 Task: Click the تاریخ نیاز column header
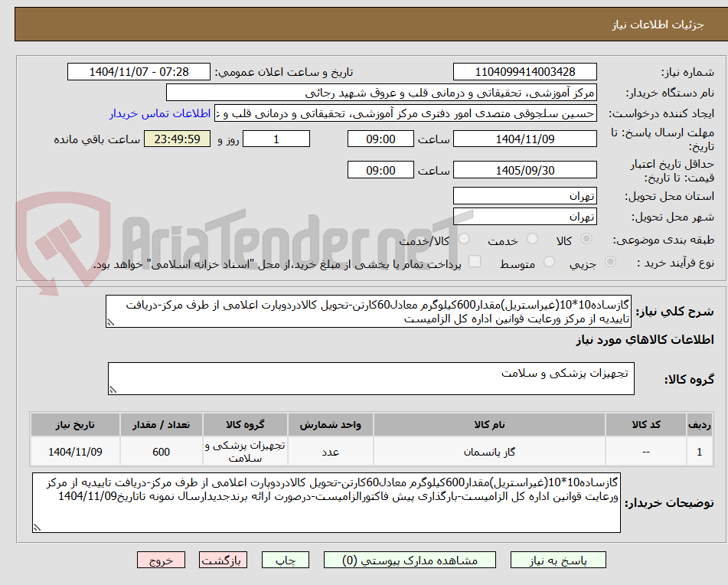75,425
